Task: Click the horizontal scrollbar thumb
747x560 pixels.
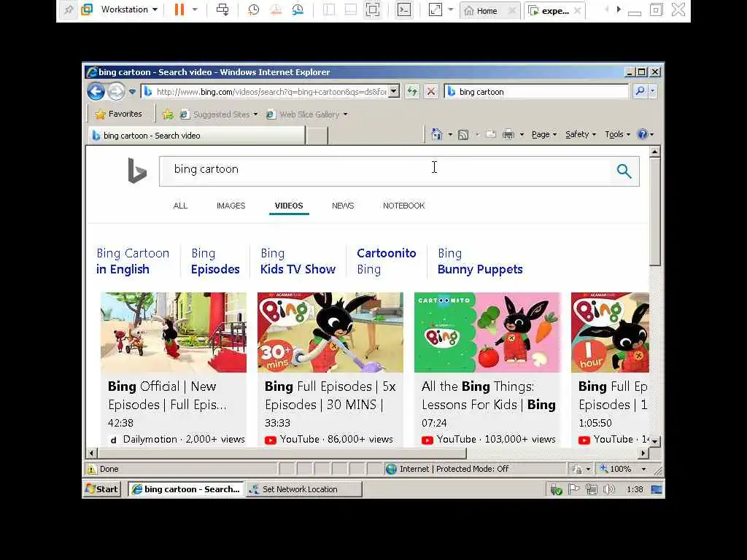Action: tap(282, 453)
